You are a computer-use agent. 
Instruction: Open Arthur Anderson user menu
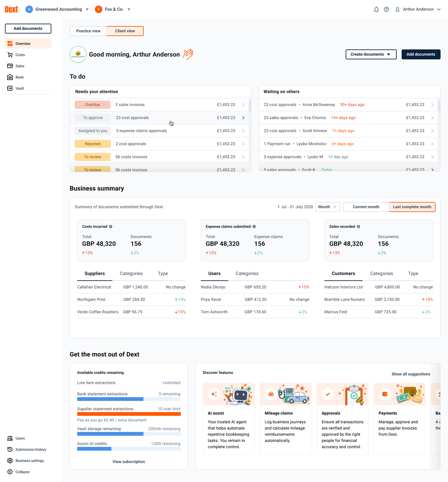point(418,9)
